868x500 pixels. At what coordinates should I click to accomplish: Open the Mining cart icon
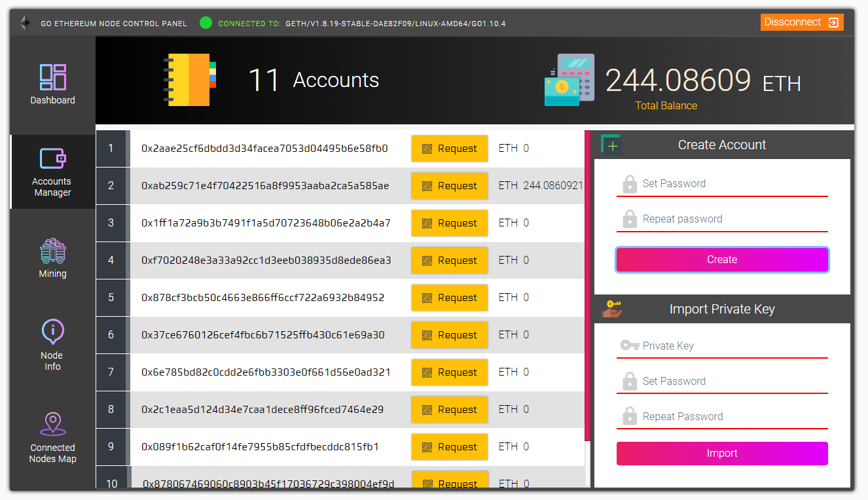52,251
